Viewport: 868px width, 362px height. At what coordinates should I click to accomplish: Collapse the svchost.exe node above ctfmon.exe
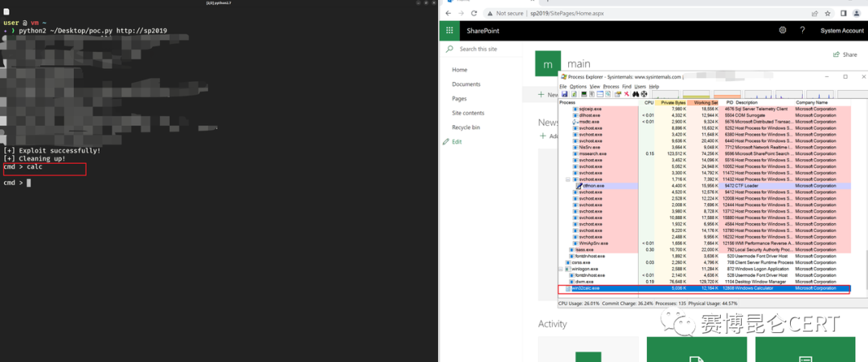coord(567,180)
